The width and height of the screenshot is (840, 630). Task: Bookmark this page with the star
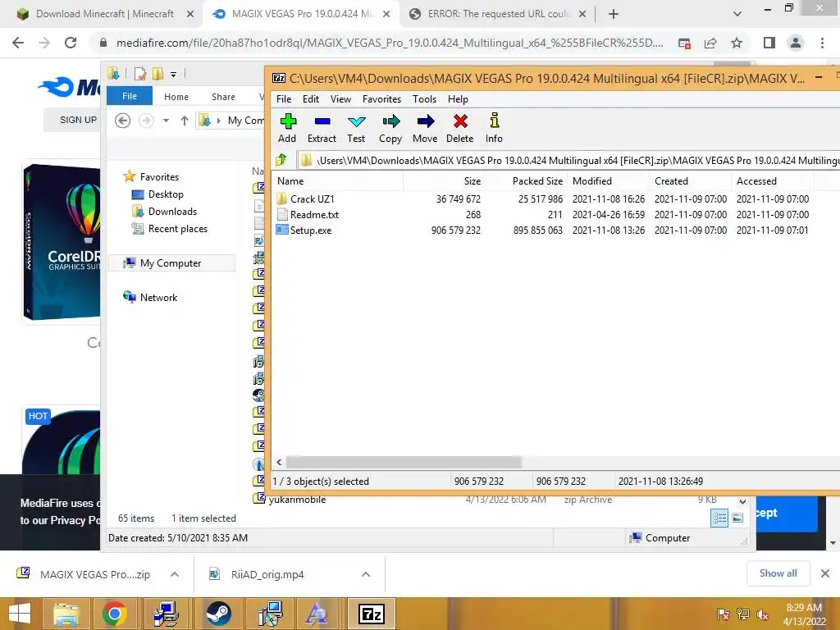(737, 43)
